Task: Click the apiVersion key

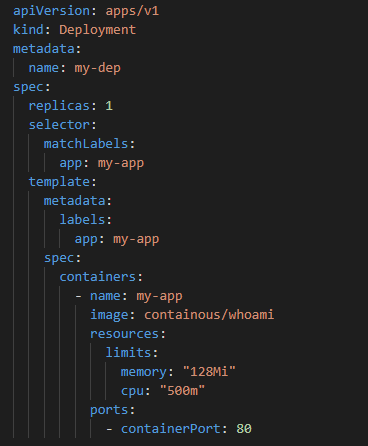Action: point(51,11)
